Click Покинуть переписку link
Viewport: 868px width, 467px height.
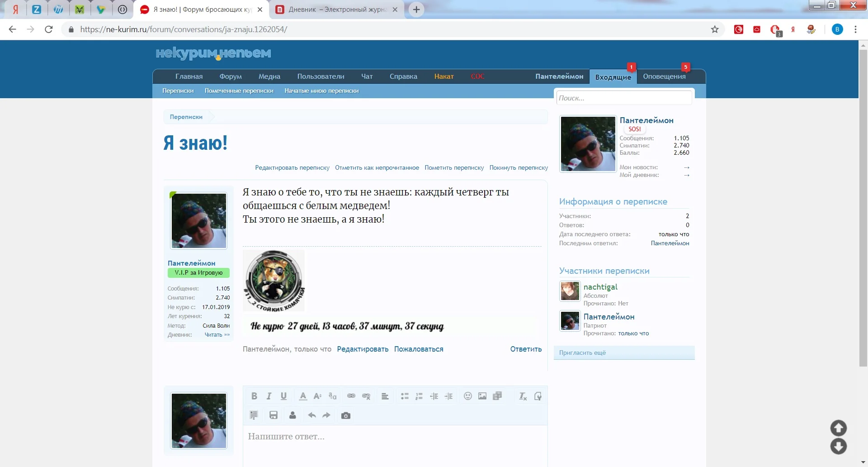click(x=519, y=168)
